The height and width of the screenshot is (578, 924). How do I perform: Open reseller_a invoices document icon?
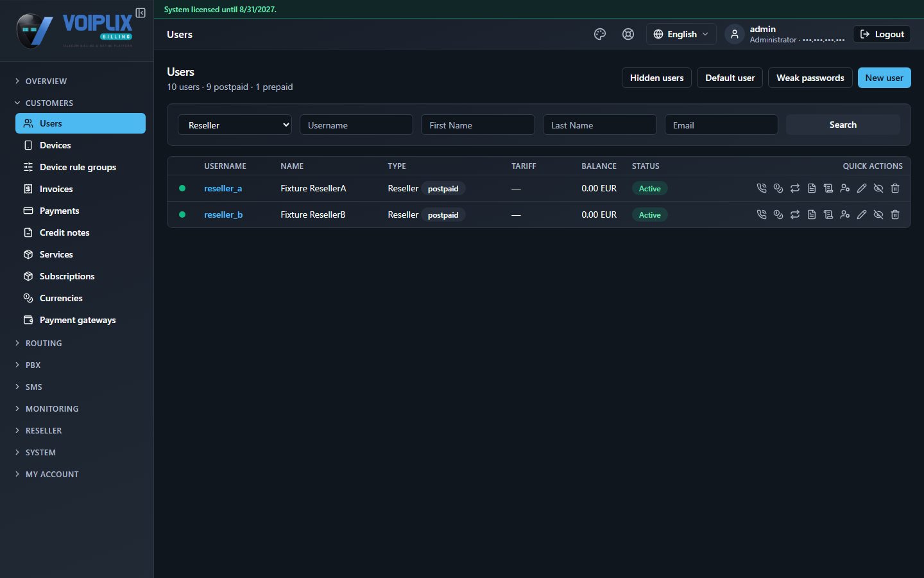coord(812,188)
